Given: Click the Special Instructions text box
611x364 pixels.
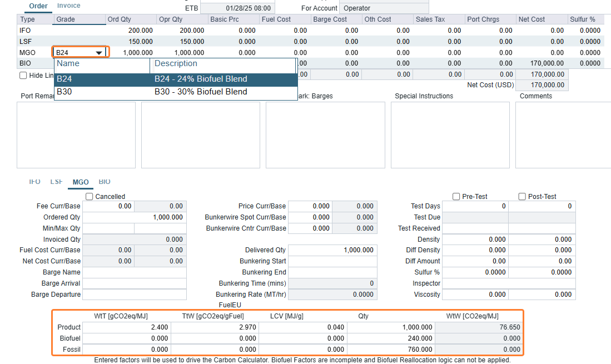Looking at the screenshot, I should (x=450, y=134).
